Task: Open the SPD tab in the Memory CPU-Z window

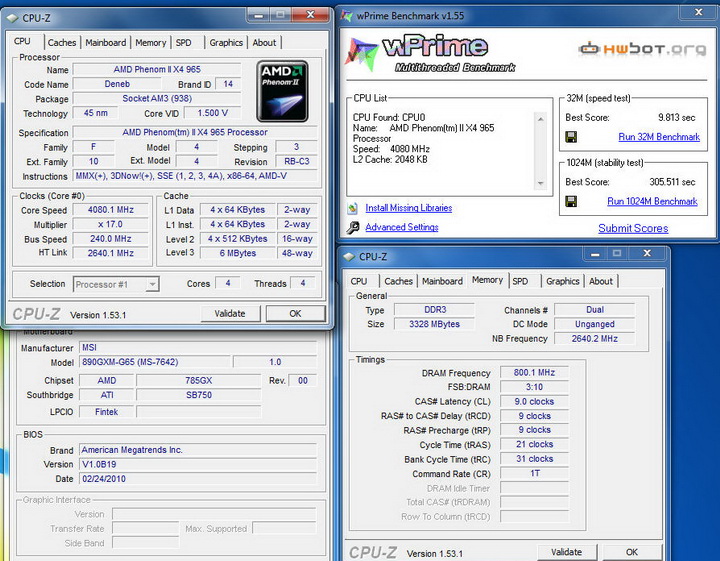Action: point(520,281)
